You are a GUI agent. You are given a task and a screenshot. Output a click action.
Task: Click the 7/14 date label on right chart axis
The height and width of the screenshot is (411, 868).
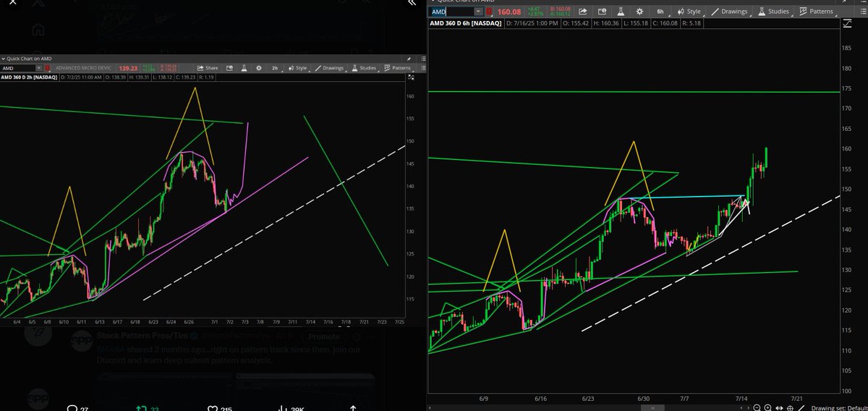click(742, 399)
